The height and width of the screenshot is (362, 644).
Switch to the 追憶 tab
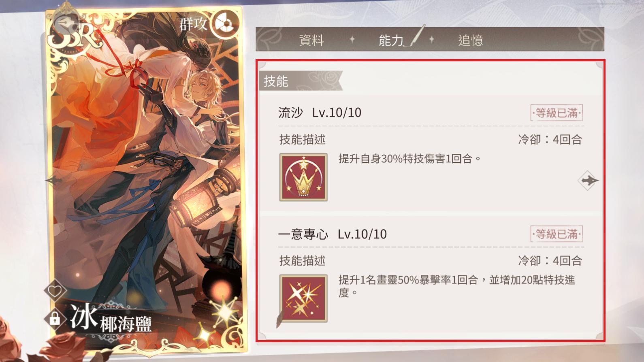click(x=471, y=40)
